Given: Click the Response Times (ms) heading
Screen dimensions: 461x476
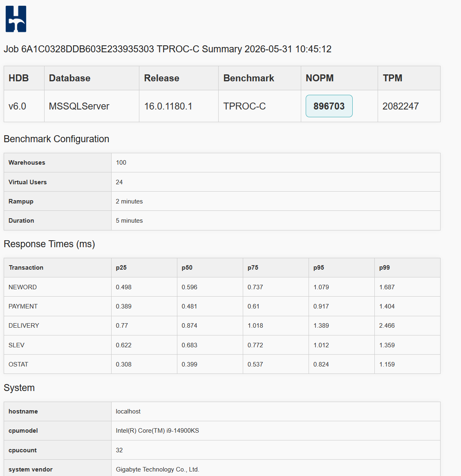Looking at the screenshot, I should [49, 244].
